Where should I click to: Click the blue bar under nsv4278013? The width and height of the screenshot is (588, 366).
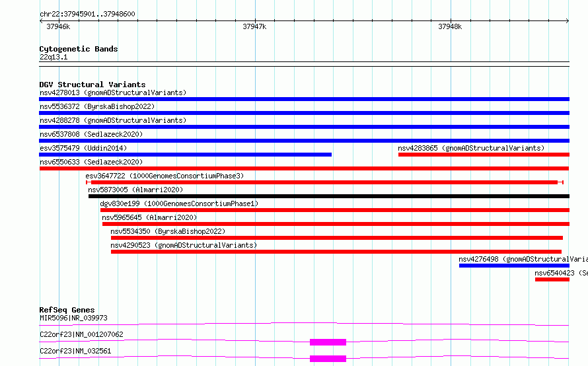pyautogui.click(x=304, y=99)
